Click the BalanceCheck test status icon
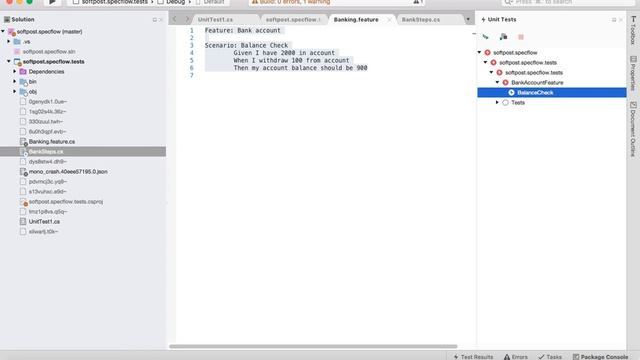 (511, 93)
